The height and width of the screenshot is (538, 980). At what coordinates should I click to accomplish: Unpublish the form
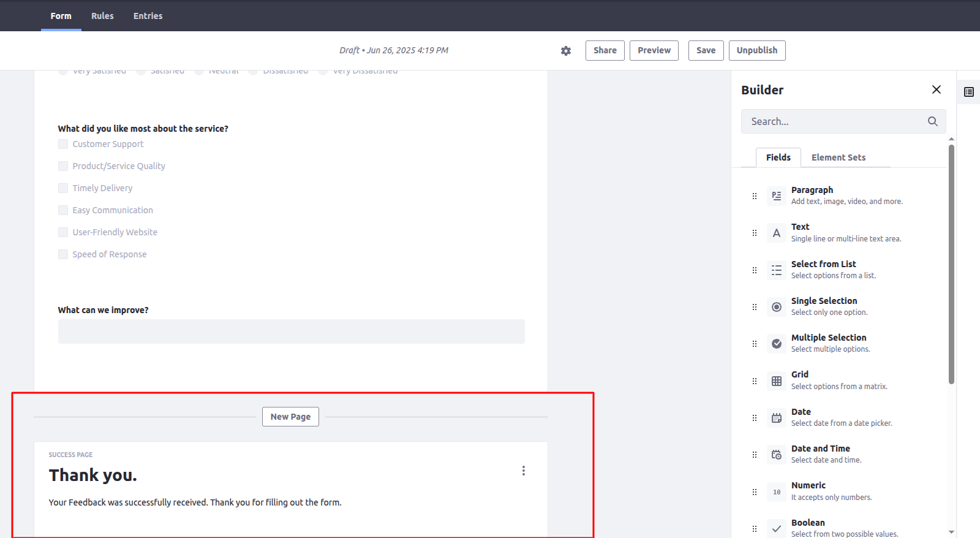click(x=757, y=50)
